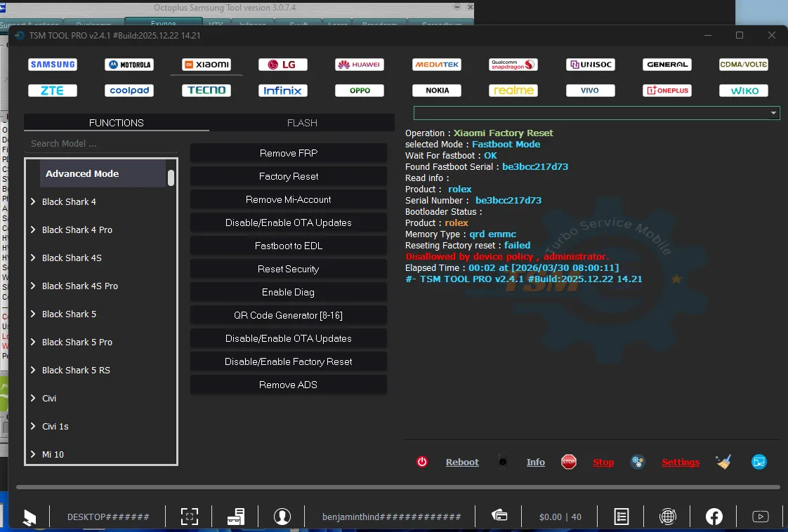
Task: Click the Remove FRP button
Action: (x=289, y=153)
